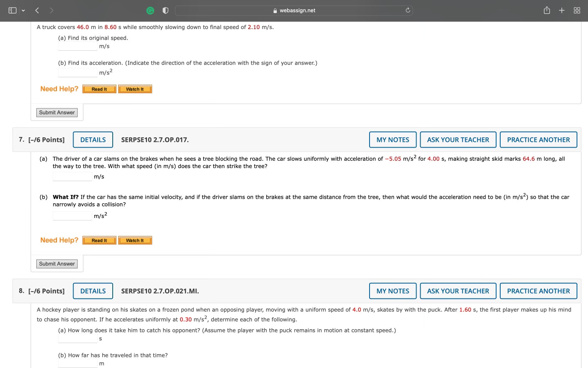Screen dimensions: 588x368
Task: Click Read It for question 7 help
Action: click(x=99, y=240)
